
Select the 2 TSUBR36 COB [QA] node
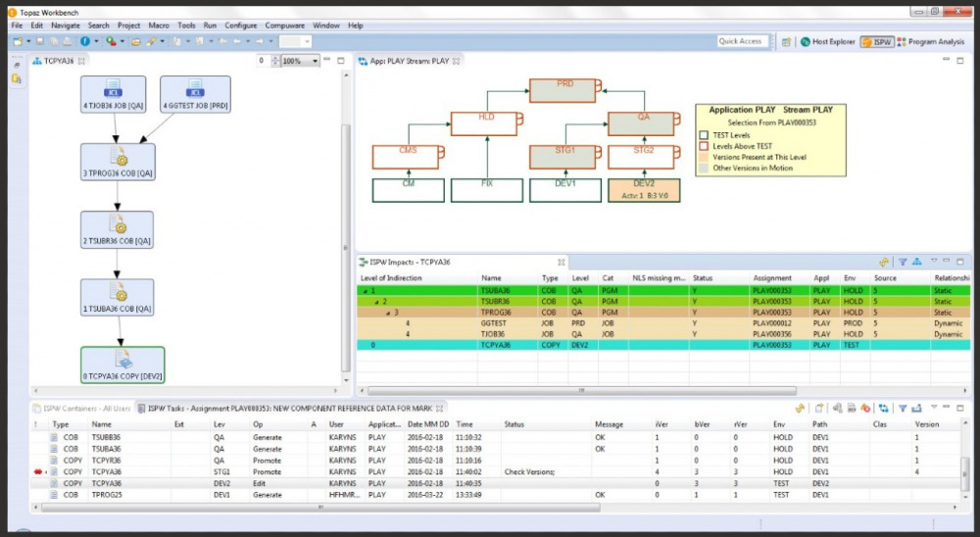pos(117,229)
